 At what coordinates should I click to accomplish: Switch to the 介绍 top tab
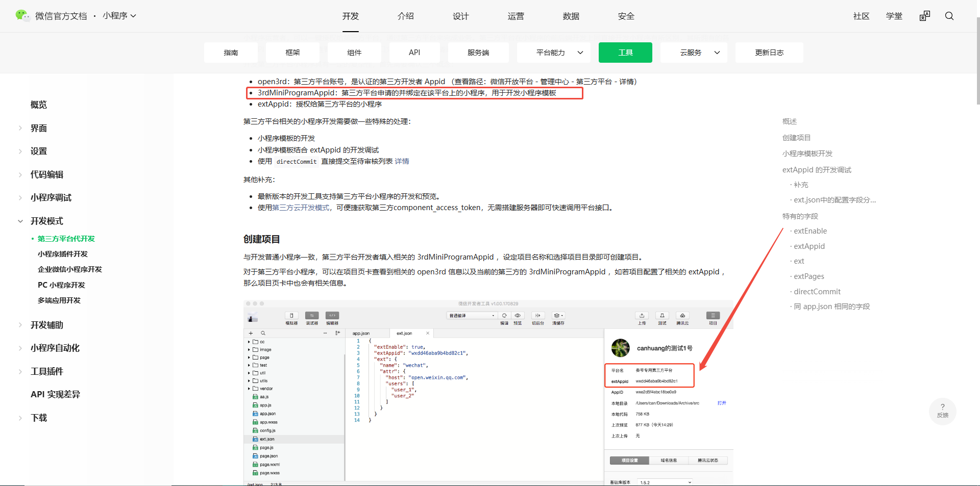click(406, 16)
